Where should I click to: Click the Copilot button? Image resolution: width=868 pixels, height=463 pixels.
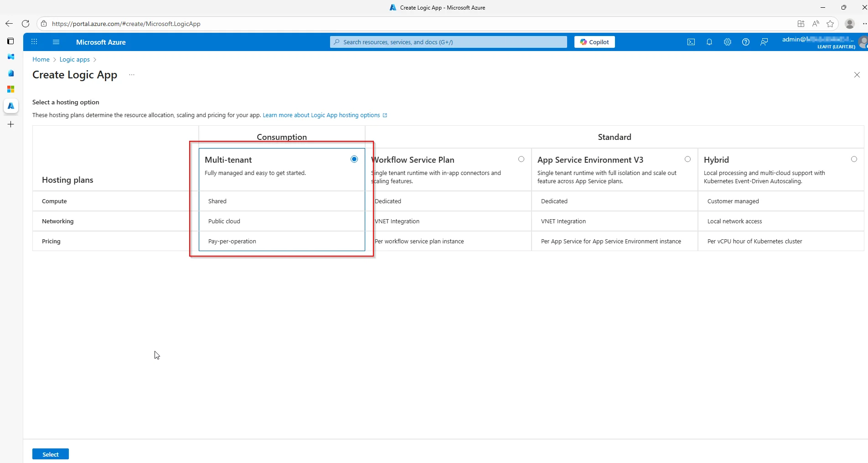(594, 42)
